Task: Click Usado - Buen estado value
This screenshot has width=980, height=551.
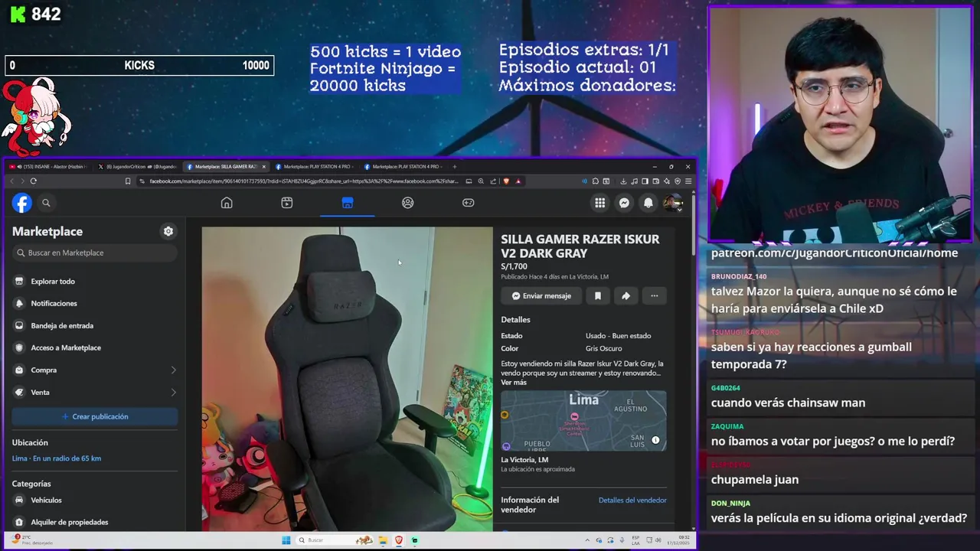Action: pos(619,336)
